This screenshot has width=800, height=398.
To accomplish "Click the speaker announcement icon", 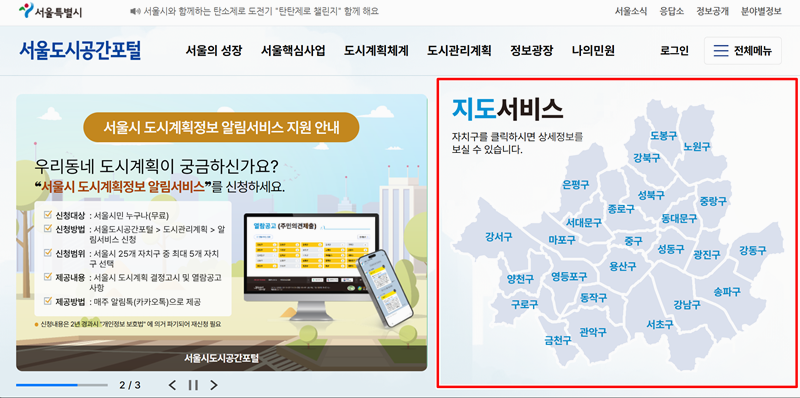I will pos(135,11).
